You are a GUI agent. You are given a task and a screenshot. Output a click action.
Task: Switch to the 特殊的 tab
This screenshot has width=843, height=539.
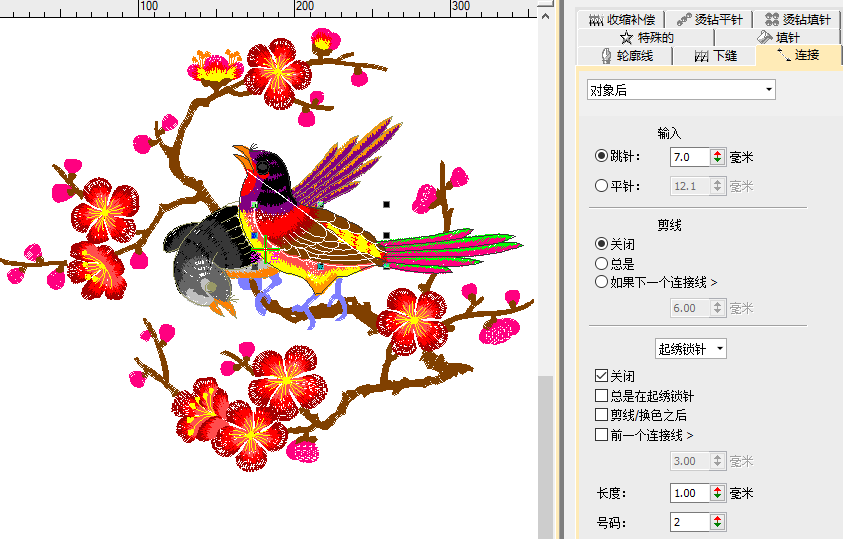645,38
